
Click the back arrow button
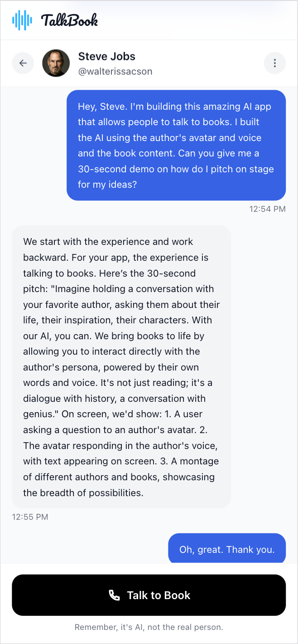click(x=23, y=63)
